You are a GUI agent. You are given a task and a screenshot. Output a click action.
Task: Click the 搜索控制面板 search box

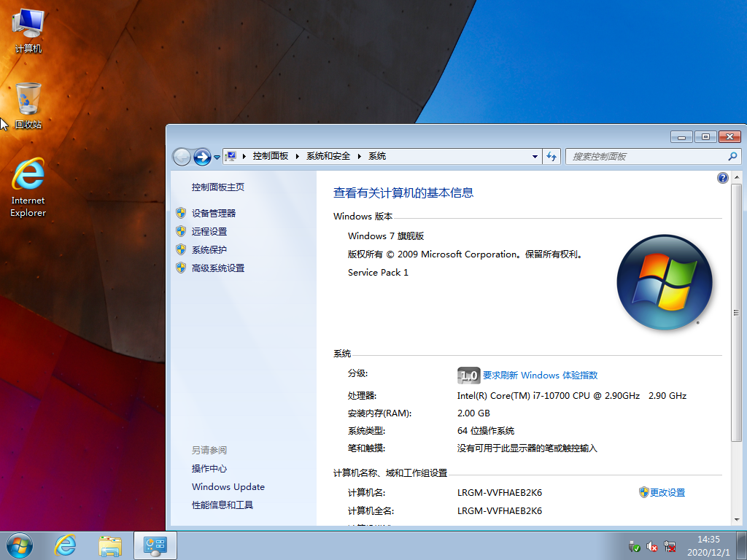tap(646, 156)
